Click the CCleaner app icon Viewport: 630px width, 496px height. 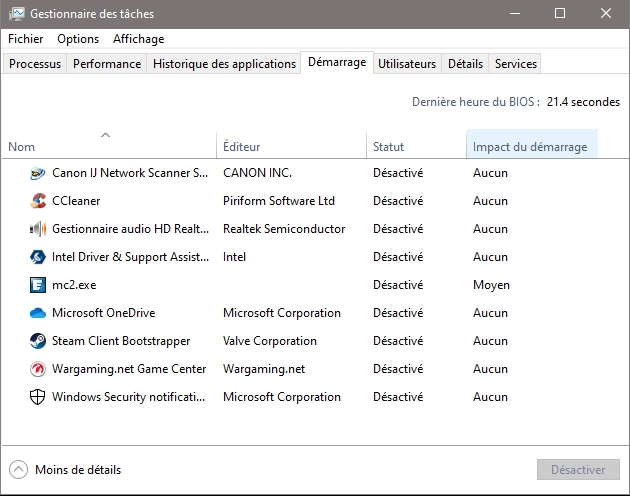[x=38, y=201]
